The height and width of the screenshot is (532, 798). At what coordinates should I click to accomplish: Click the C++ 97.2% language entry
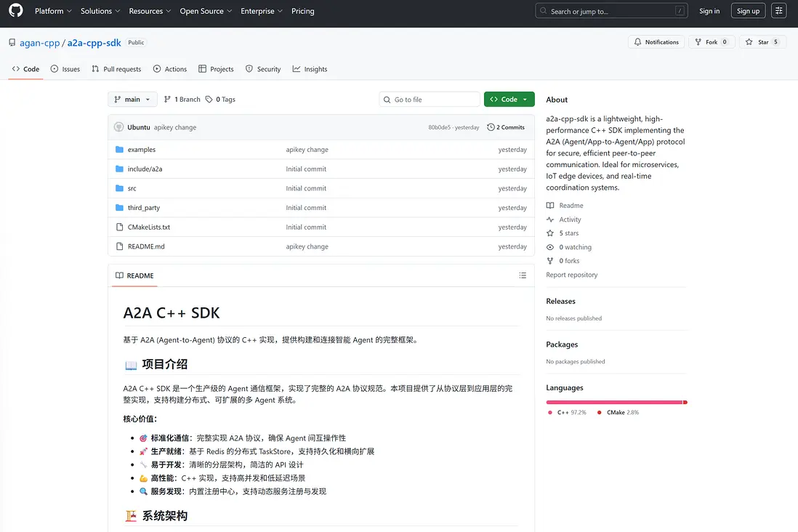(x=567, y=412)
